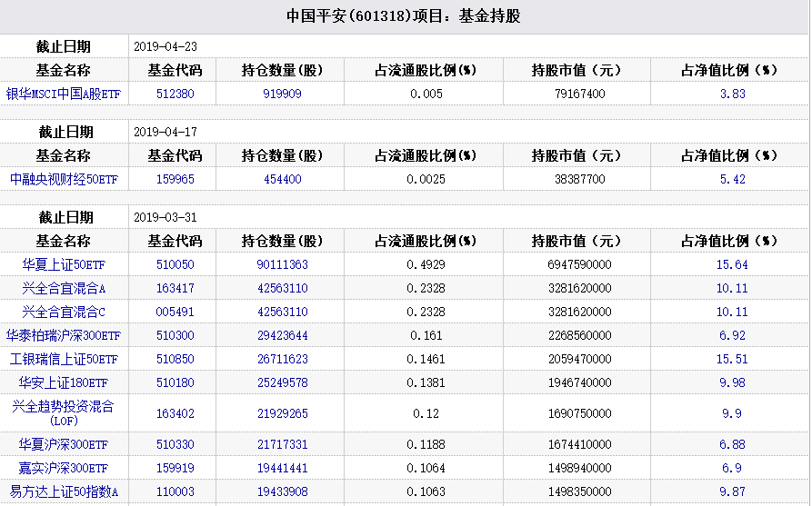Screen dimensions: 812x506
Task: Click fund code 510180
Action: (x=175, y=383)
